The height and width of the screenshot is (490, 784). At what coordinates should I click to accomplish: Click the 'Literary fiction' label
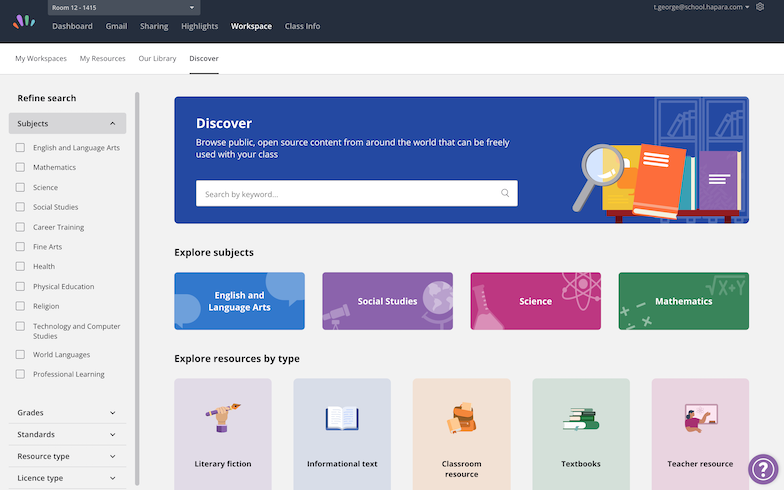[x=222, y=464]
